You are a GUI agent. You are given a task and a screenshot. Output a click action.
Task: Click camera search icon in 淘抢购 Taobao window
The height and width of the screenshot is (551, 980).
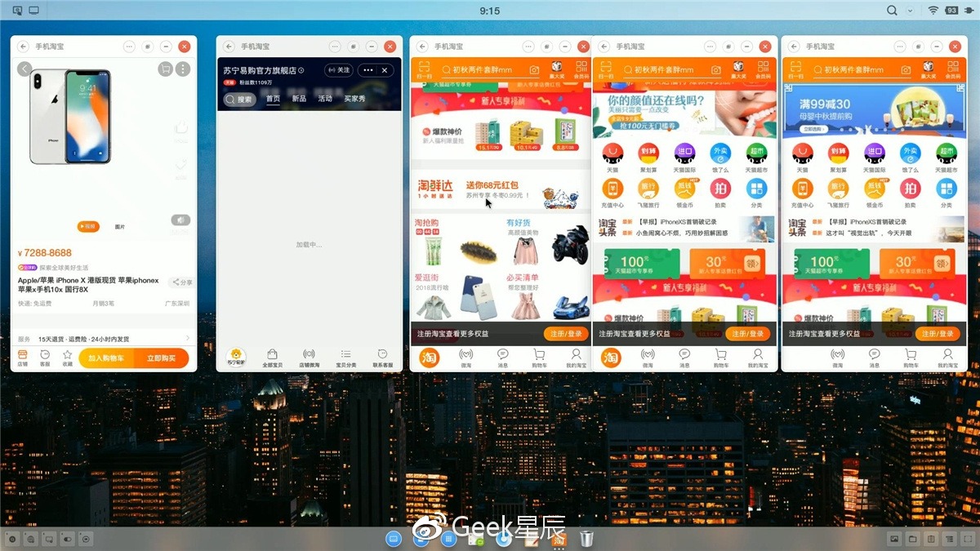click(534, 70)
